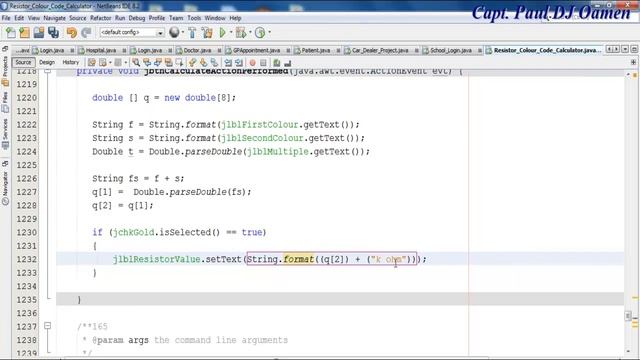The image size is (640, 360).
Task: Click the Debug Project toolbar icon
Action: [241, 33]
